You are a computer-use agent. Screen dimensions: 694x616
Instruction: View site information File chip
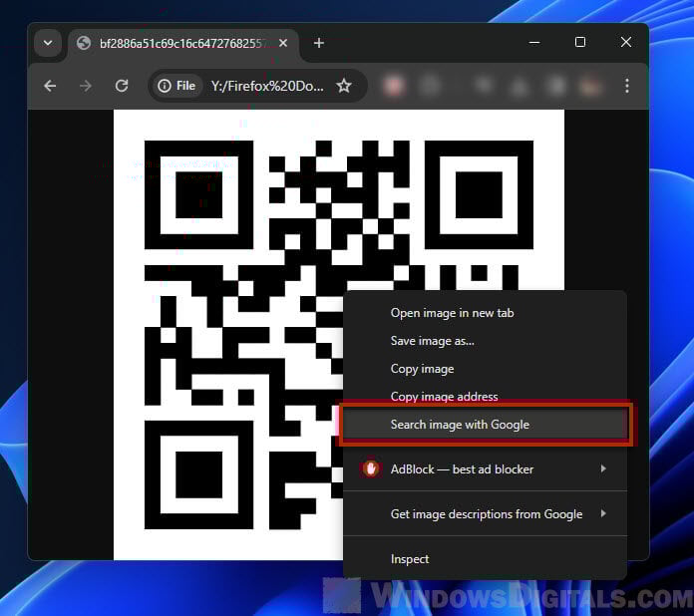coord(177,86)
